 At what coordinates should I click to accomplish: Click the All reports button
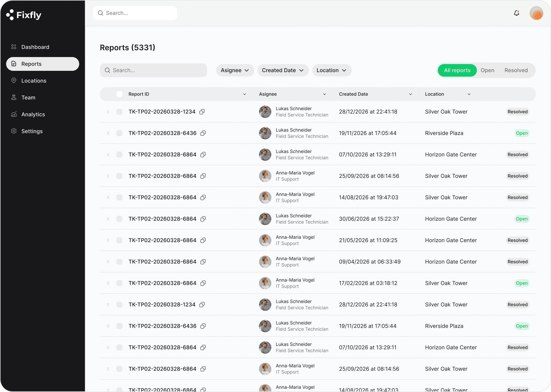[457, 70]
